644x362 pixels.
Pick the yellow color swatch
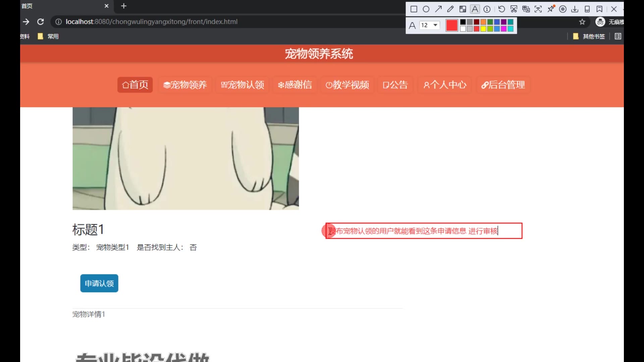(x=483, y=29)
